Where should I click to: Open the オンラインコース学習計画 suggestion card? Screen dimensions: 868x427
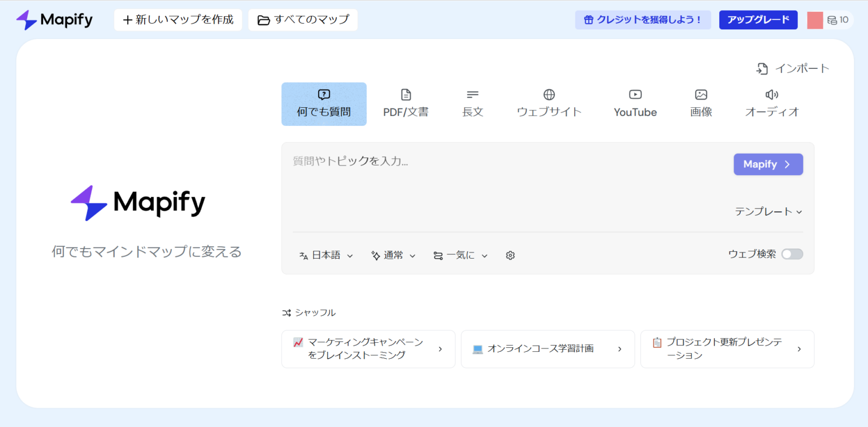[547, 348]
